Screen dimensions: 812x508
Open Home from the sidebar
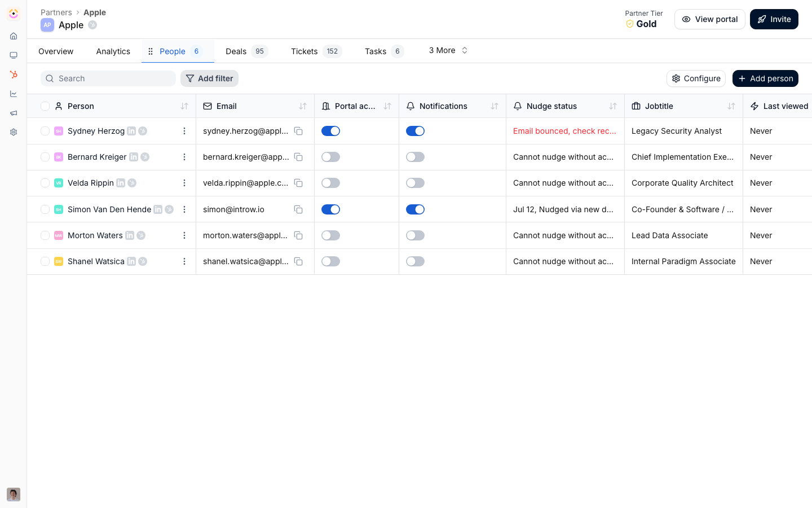14,36
